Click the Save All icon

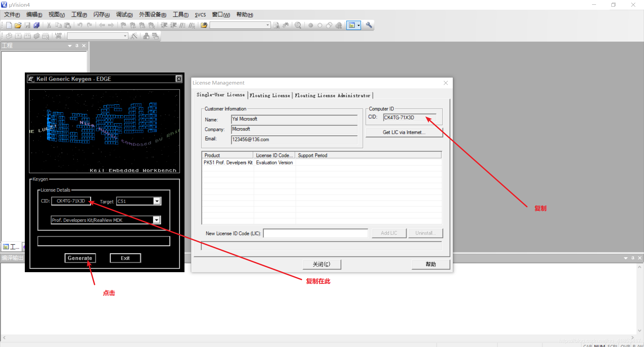pos(37,25)
